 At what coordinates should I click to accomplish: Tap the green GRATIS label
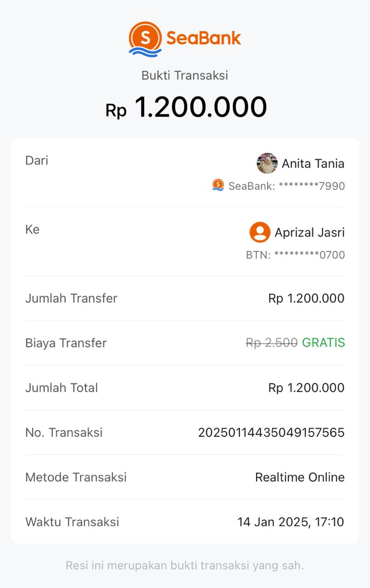pos(323,343)
